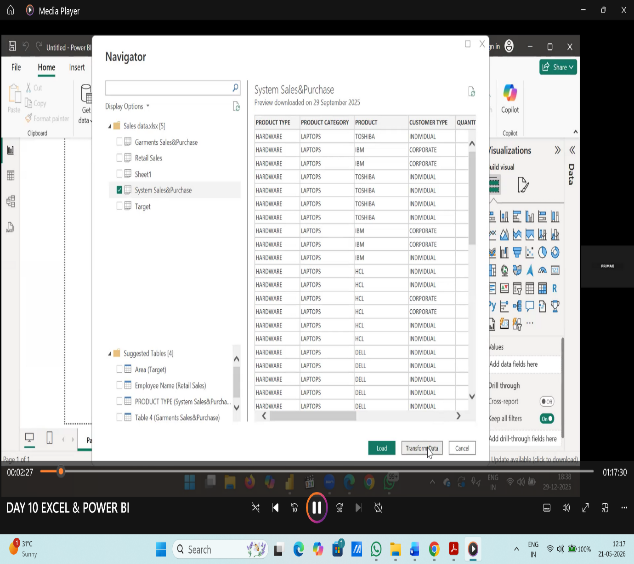Tick the Sheet1 checkbox
The height and width of the screenshot is (564, 634).
119,174
